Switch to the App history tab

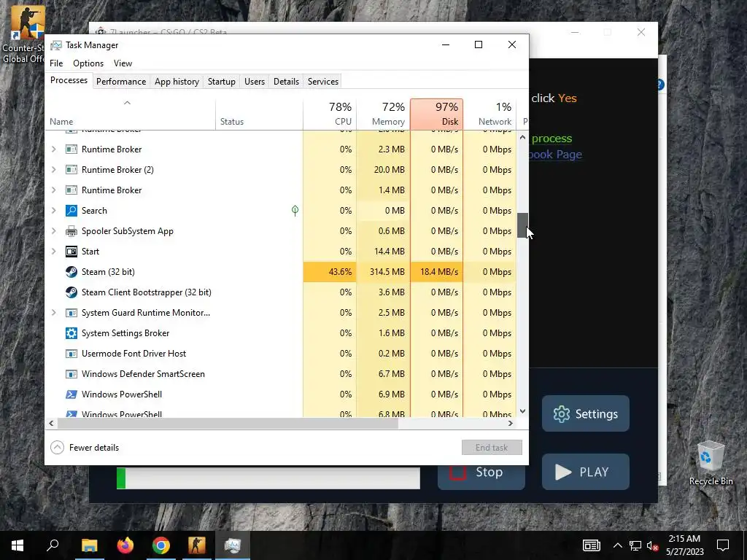177,82
